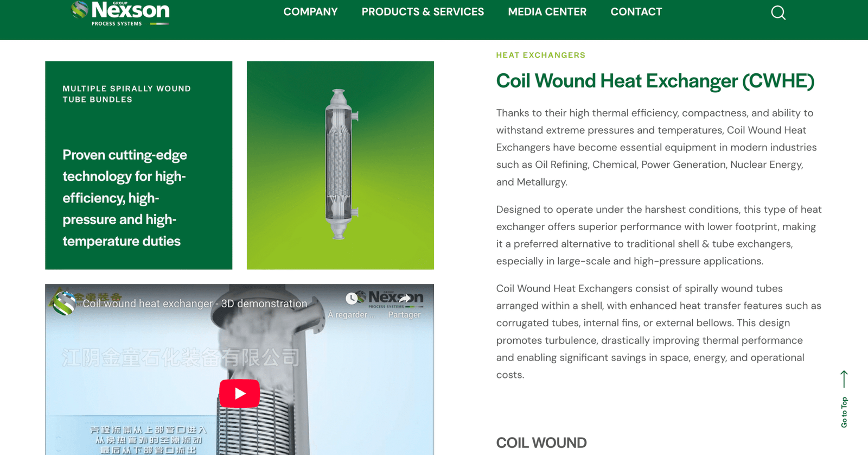Click the Coil Wound Heat Exchanger (CWHE) heading

point(655,81)
